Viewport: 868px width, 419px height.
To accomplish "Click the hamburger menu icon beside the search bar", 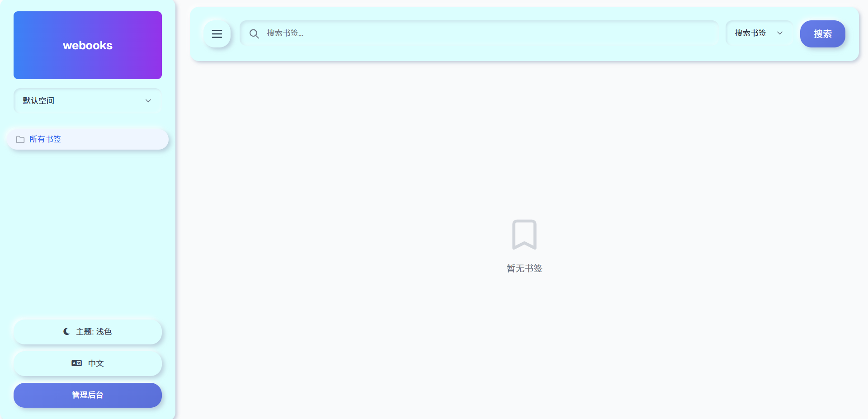I will (217, 34).
